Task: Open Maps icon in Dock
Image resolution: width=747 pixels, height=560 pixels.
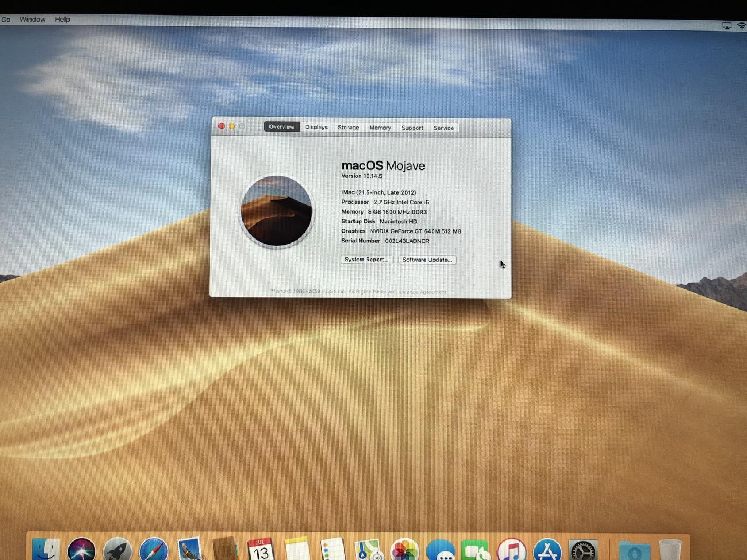Action: [x=368, y=550]
